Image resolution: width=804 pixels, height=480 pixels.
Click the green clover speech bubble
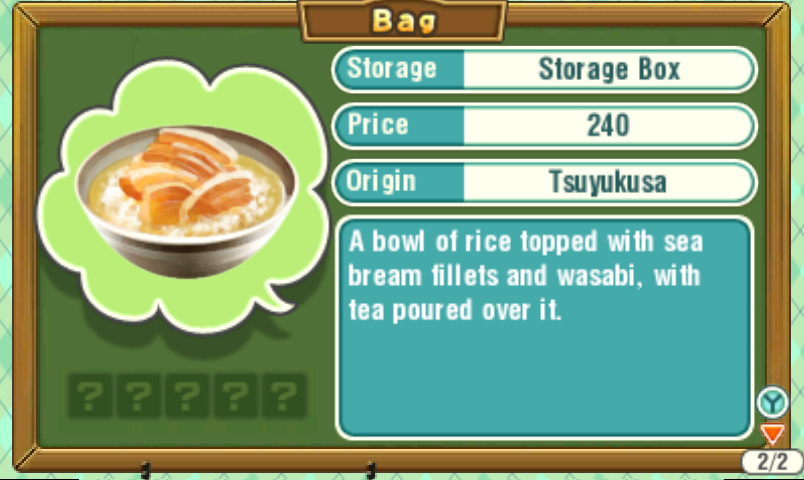click(x=182, y=195)
